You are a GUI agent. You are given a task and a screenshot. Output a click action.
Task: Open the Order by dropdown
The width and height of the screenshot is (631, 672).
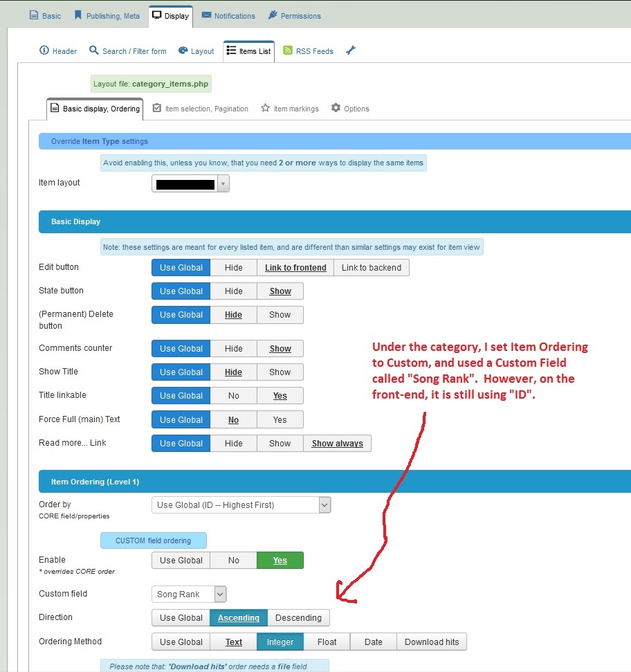[x=241, y=505]
